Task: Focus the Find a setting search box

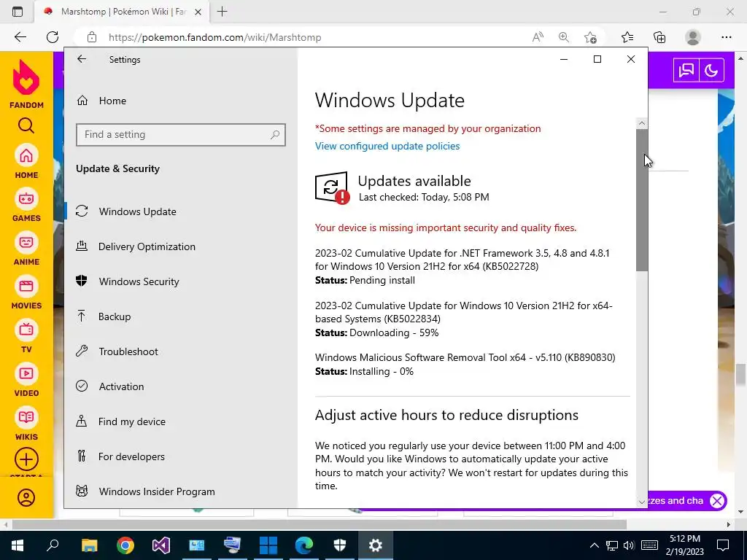Action: 181,135
